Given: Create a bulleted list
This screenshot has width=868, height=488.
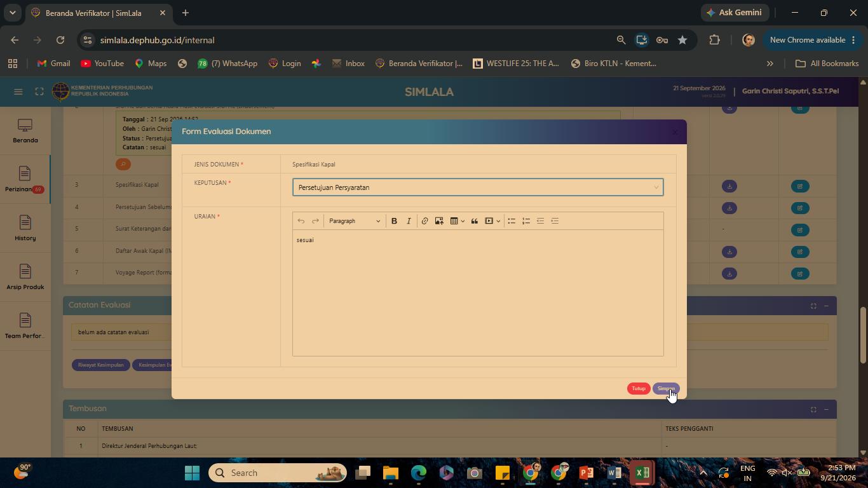Looking at the screenshot, I should [512, 221].
